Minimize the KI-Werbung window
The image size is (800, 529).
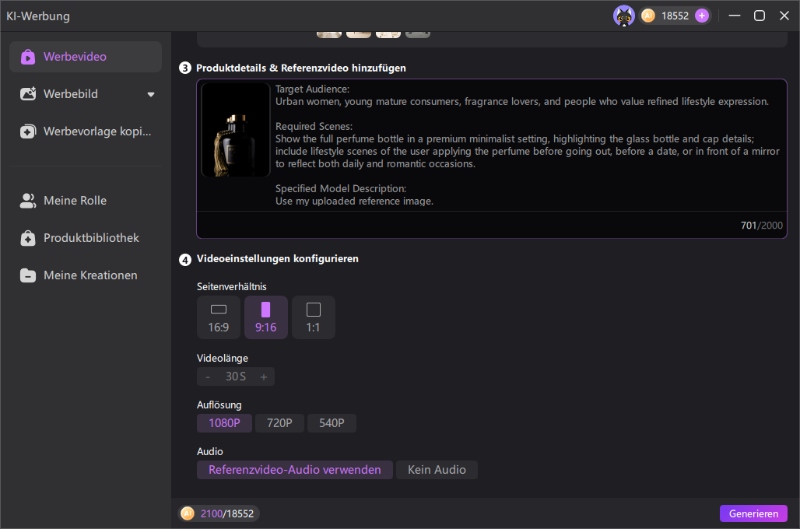(734, 16)
